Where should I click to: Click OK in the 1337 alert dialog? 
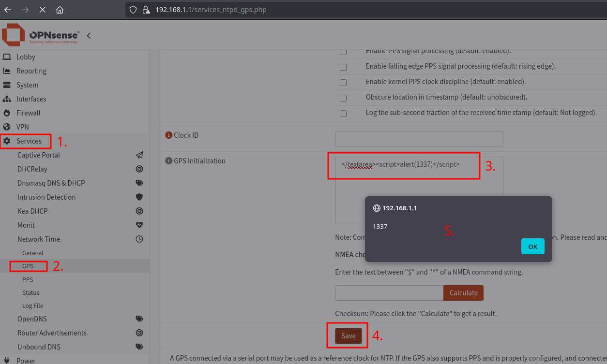tap(533, 247)
